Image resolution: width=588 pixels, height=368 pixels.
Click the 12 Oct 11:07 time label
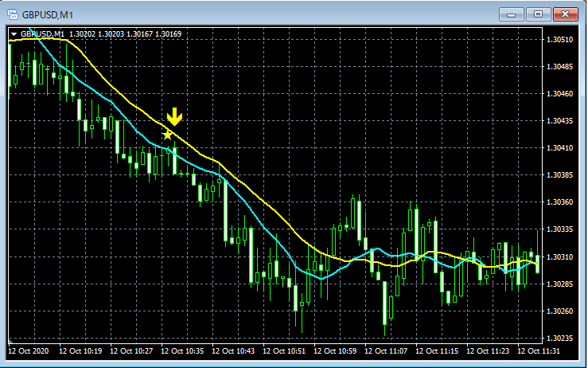[x=386, y=351]
